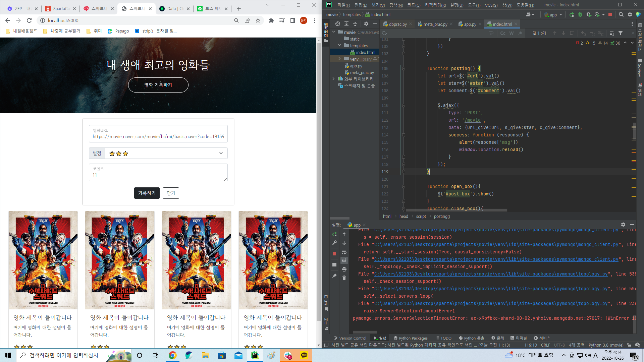Click PyCharm top toolbar stop button
The width and height of the screenshot is (644, 362).
pos(610,14)
